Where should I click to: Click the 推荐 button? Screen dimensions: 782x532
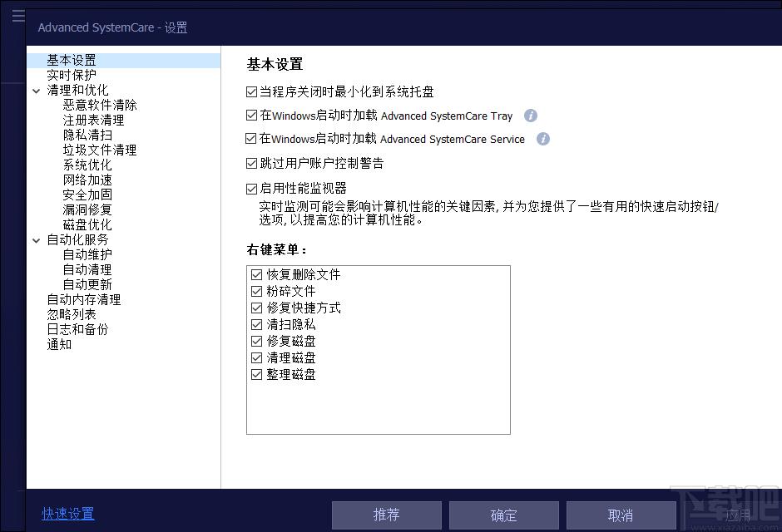(x=387, y=515)
